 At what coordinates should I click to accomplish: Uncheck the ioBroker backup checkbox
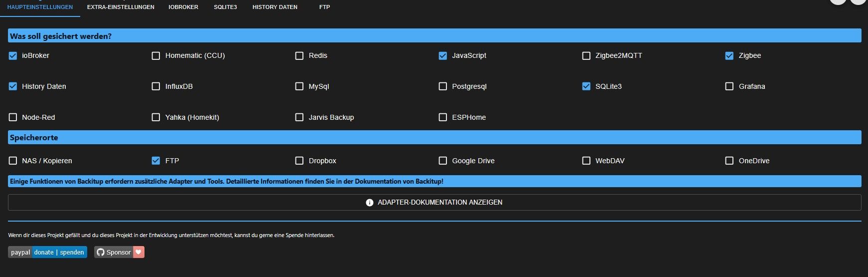13,56
